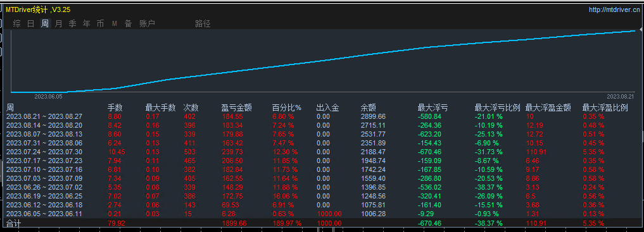Open the 币 currency tab
Image resolution: width=644 pixels, height=232 pixels.
(100, 24)
